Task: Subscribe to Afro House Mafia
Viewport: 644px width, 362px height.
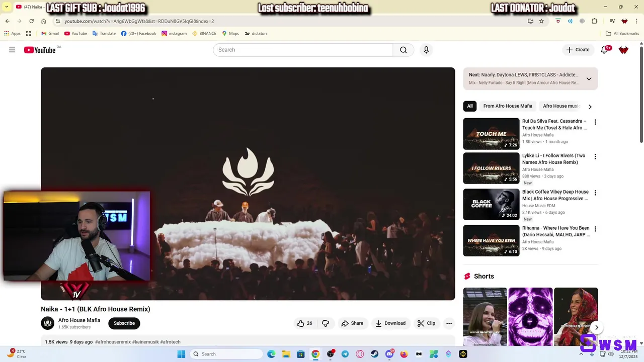Action: 124,323
